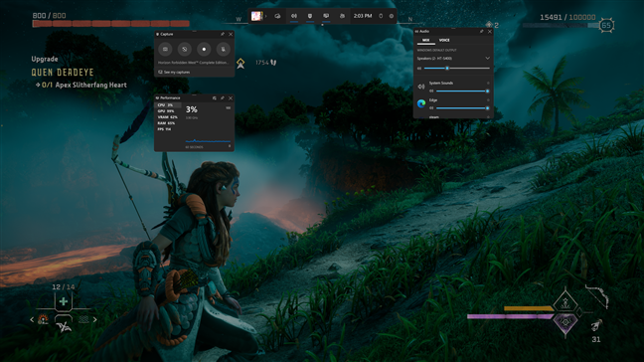Click 12 / 14 medicine count
This screenshot has width=644, height=362.
[x=64, y=286]
